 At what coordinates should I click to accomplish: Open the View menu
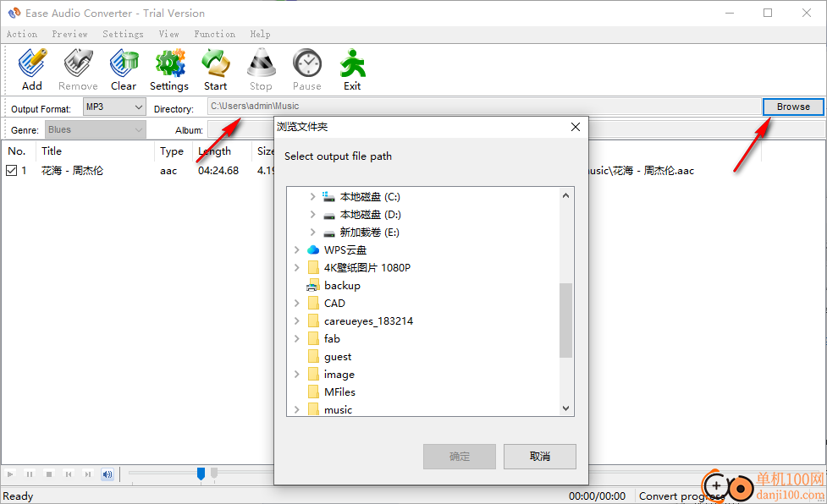click(x=168, y=34)
